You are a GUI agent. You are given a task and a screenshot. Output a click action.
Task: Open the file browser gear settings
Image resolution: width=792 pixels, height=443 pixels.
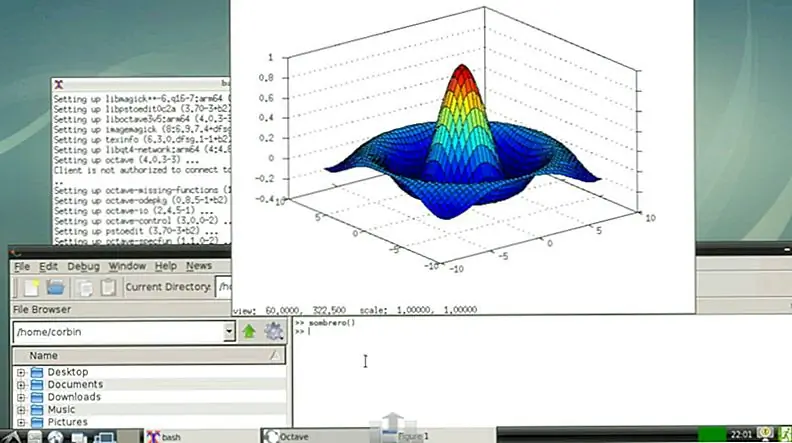273,331
